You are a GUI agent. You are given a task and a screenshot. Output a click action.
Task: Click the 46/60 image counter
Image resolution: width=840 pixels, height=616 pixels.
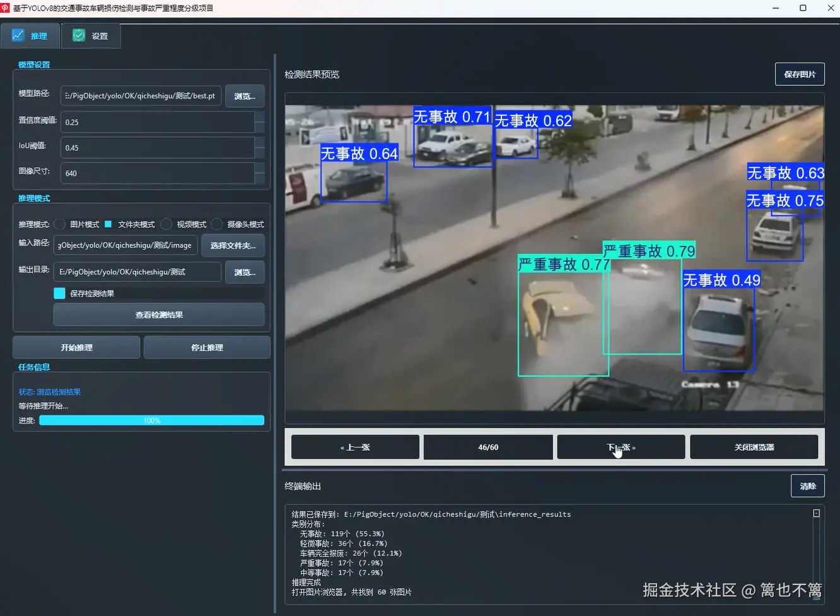(488, 447)
